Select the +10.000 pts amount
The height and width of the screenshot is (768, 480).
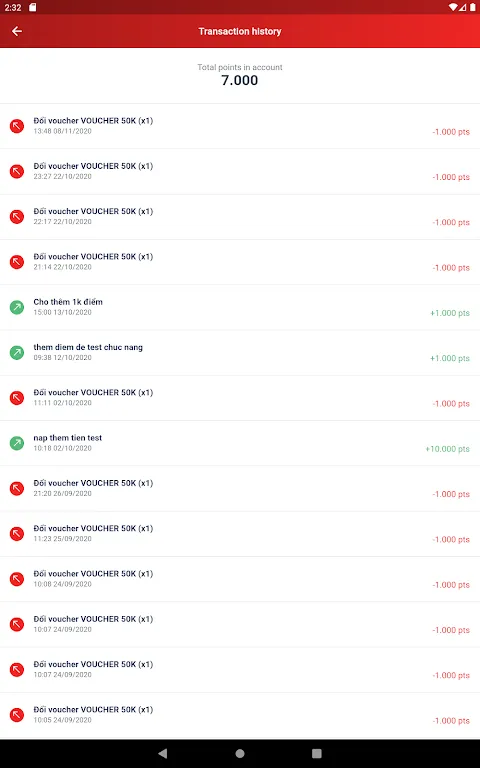(447, 449)
